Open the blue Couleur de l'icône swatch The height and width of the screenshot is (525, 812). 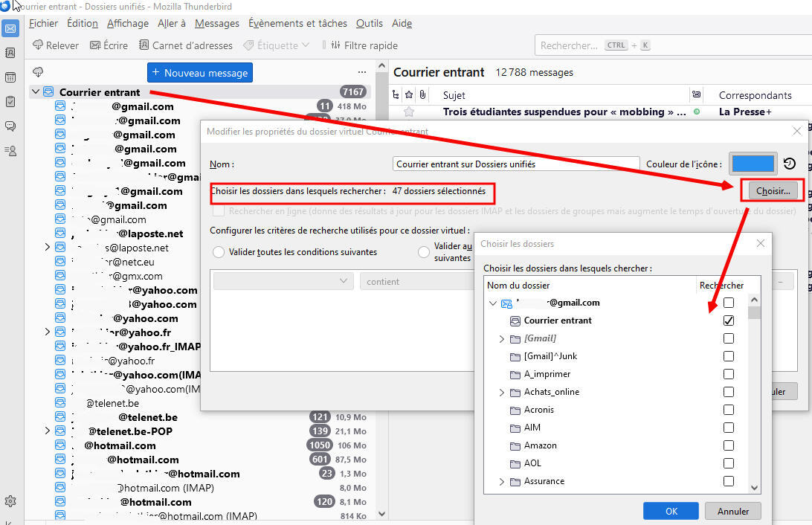(753, 164)
